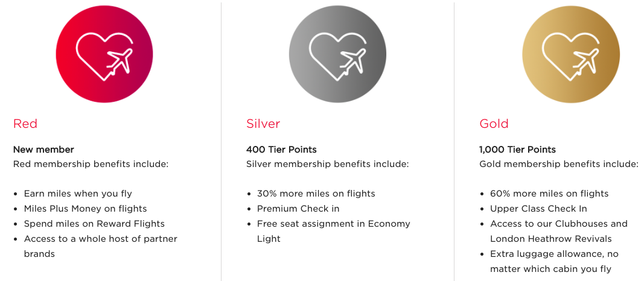Click Extra luggage allowance benefit
The height and width of the screenshot is (281, 644).
click(555, 261)
